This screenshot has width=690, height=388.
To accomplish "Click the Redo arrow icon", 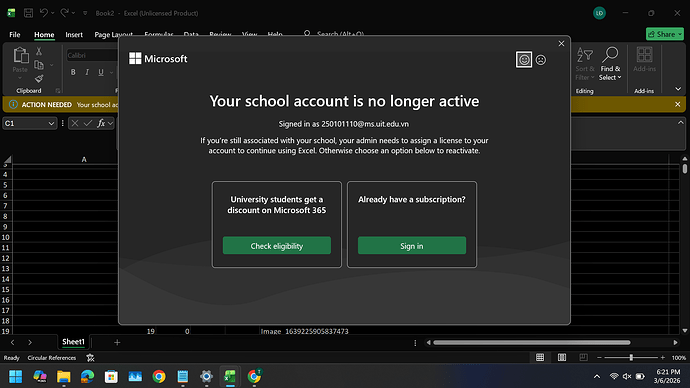I will click(x=64, y=13).
